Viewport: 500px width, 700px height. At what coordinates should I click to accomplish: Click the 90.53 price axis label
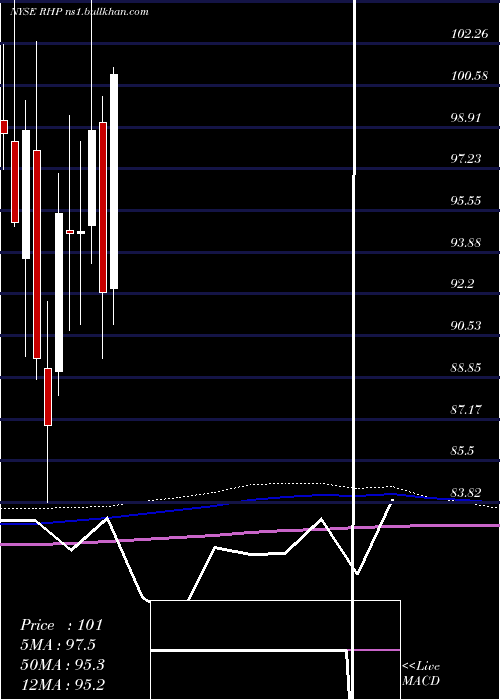coord(466,325)
